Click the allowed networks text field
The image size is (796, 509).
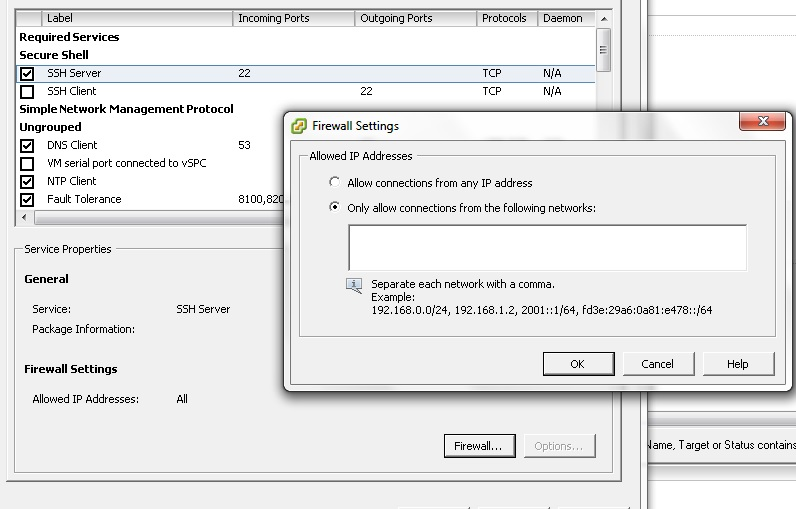pyautogui.click(x=547, y=247)
